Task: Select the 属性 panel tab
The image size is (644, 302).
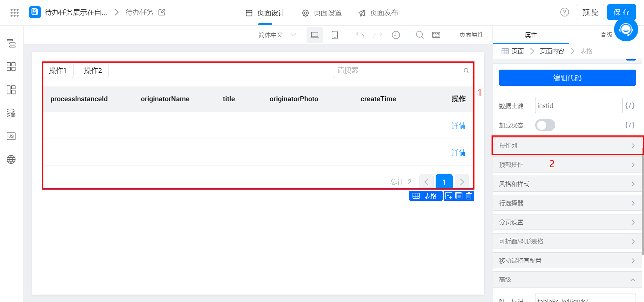Action: pyautogui.click(x=531, y=35)
